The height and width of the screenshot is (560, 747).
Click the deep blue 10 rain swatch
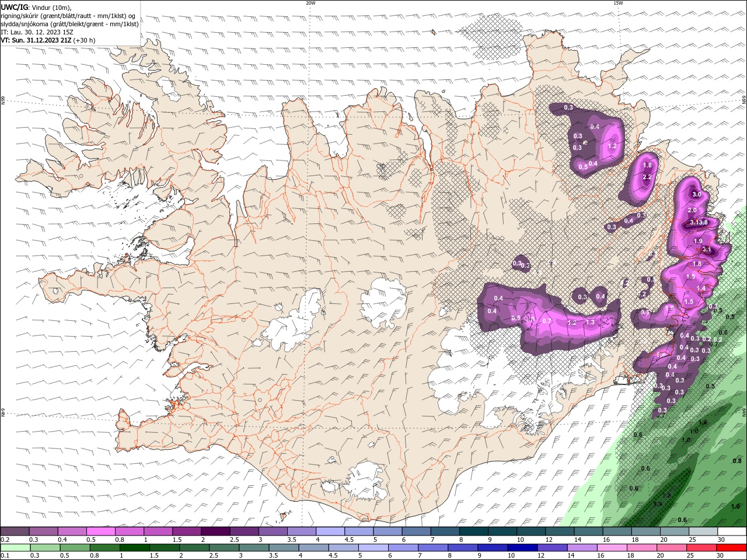click(x=522, y=548)
